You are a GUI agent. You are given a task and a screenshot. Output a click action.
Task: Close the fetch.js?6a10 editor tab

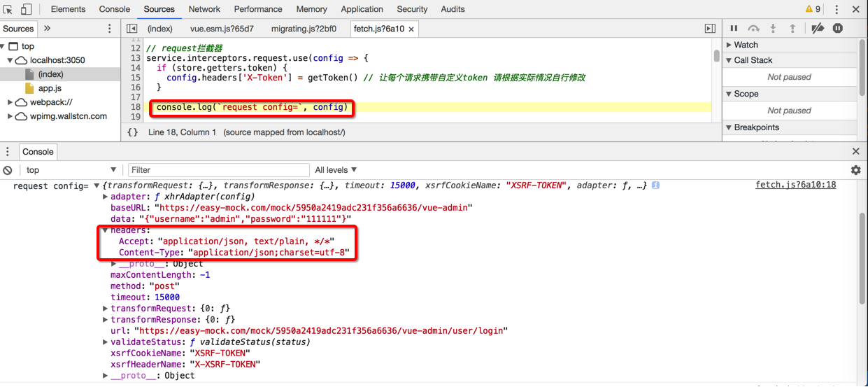click(x=411, y=29)
